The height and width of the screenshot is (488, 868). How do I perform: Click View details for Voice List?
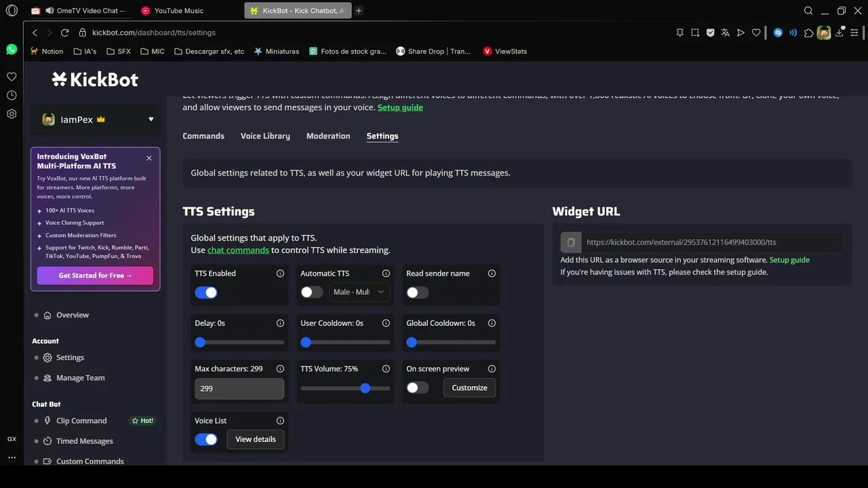pos(256,439)
